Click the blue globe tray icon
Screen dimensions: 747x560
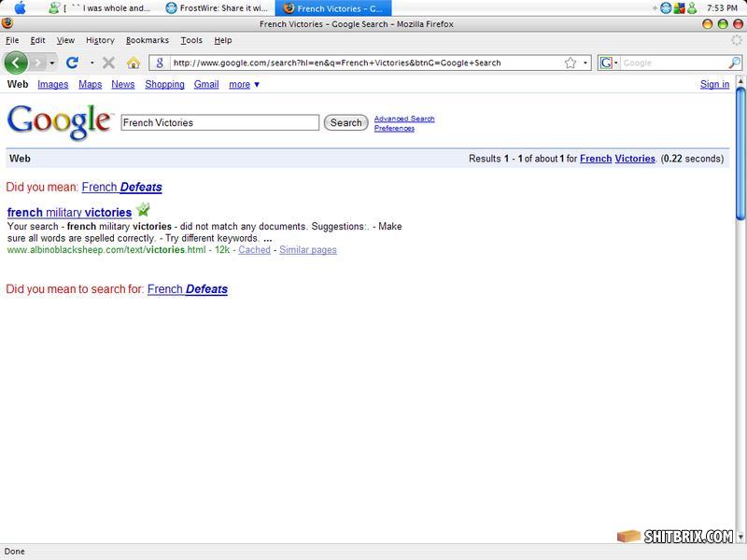point(666,8)
